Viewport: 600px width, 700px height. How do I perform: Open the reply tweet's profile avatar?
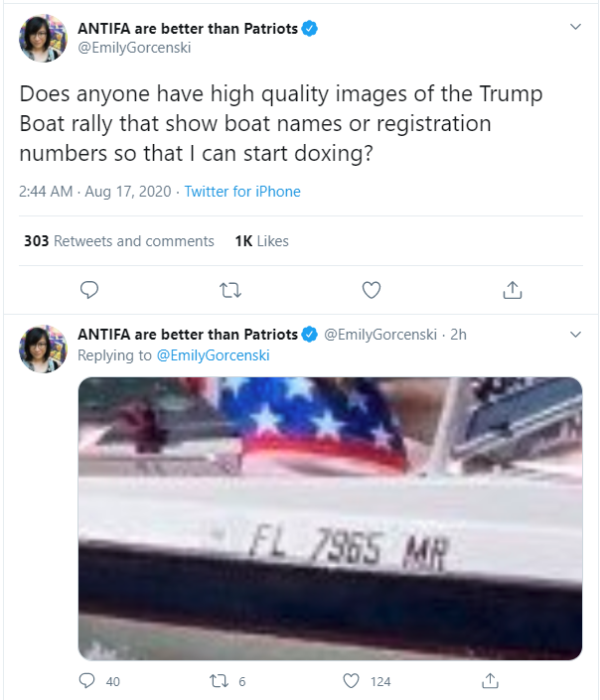point(44,350)
